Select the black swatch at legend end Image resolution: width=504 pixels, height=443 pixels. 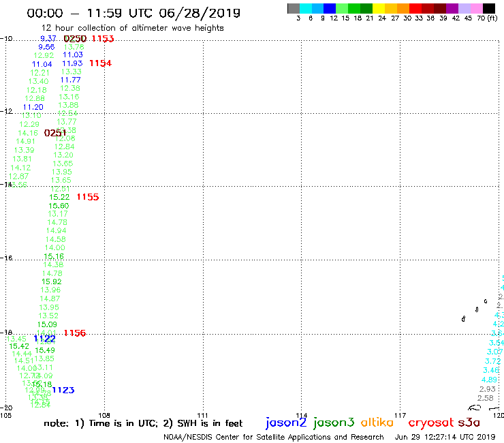point(489,8)
